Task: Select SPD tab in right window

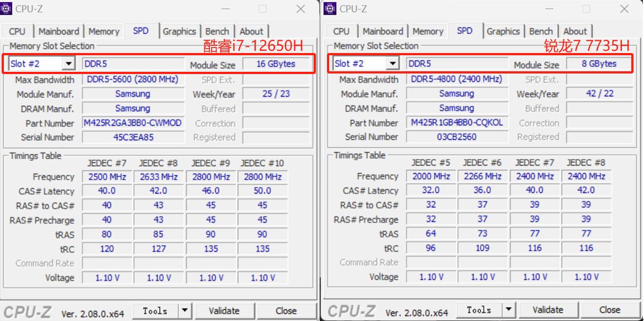Action: (x=465, y=31)
